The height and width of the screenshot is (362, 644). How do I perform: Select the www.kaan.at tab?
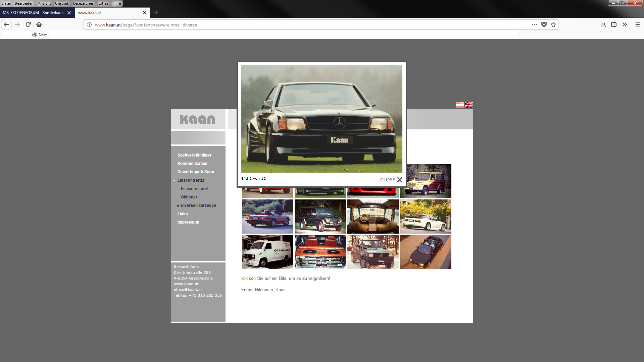click(x=109, y=13)
